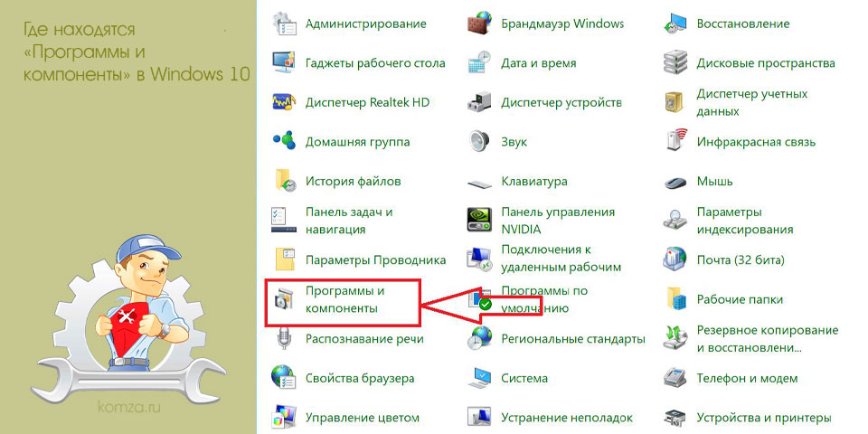868x434 pixels.
Task: Click the Дисковые пространства drives icon
Action: (675, 62)
